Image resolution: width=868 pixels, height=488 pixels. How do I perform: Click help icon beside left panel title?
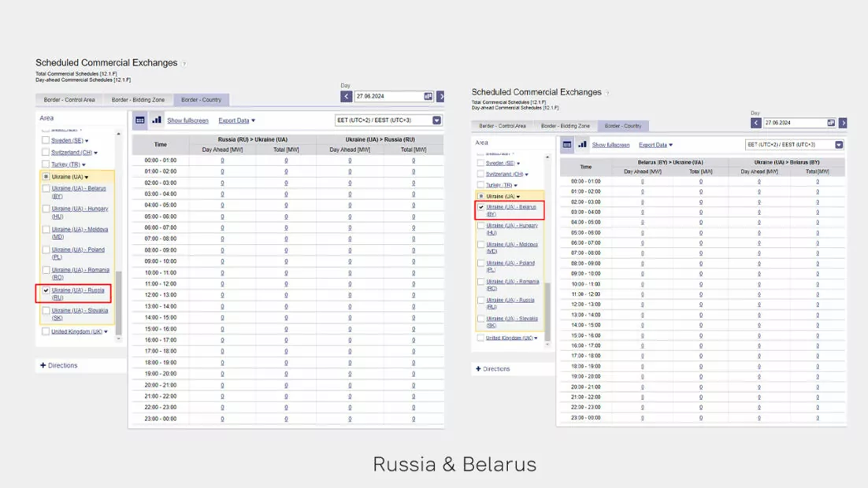184,64
